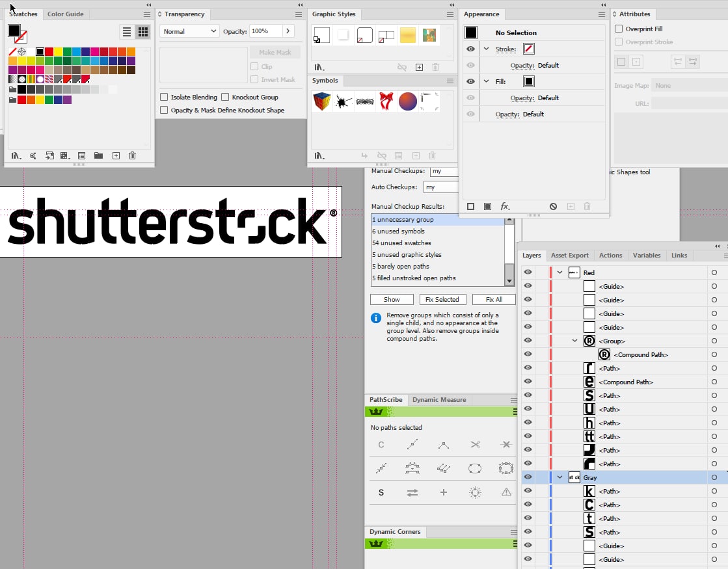This screenshot has height=569, width=728.
Task: Switch to Actions tab
Action: pos(610,256)
